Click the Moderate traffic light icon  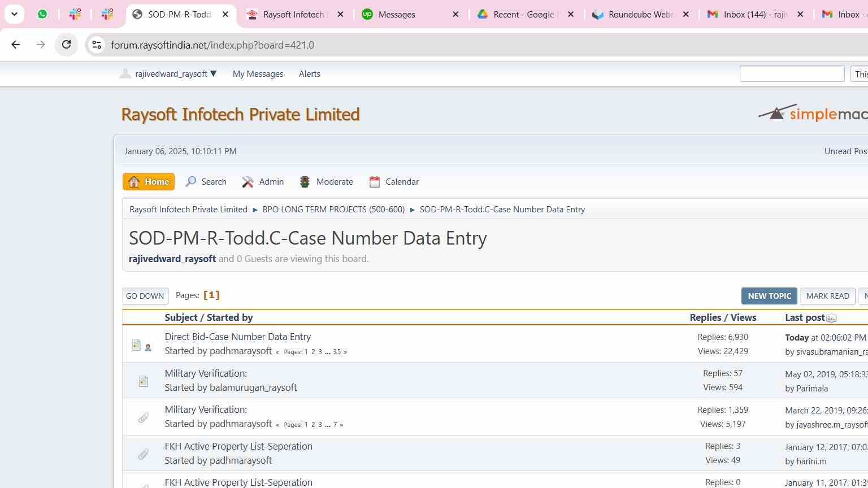click(305, 182)
